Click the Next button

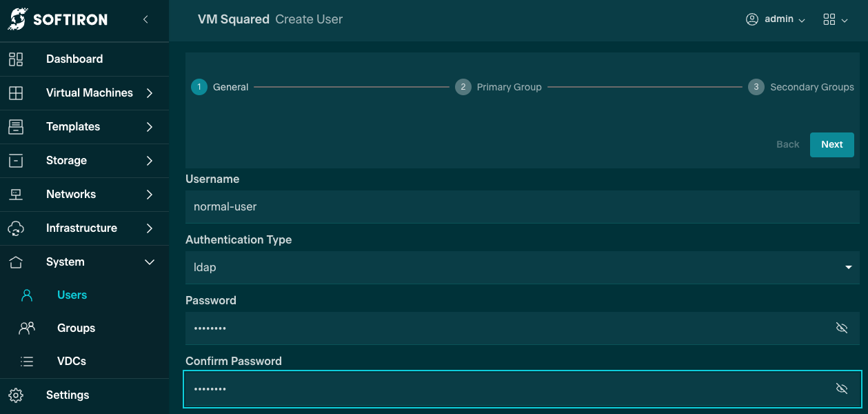[x=831, y=145]
